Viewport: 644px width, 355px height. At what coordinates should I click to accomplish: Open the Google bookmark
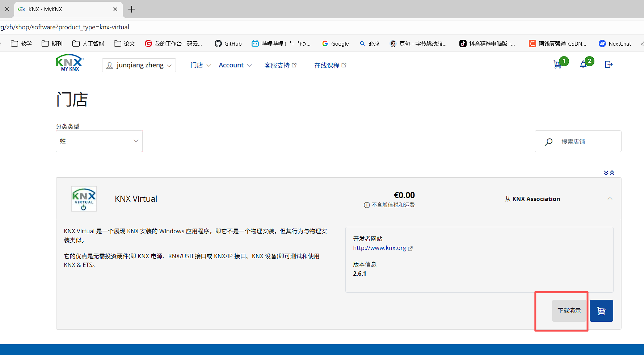[336, 43]
